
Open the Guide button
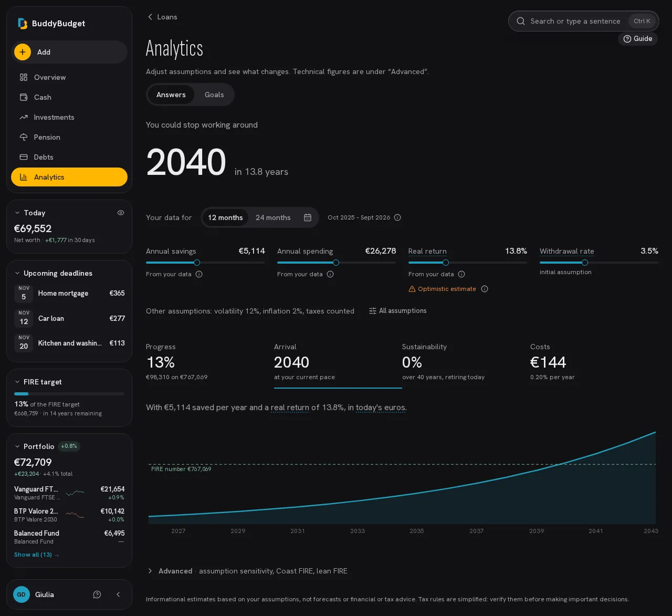(x=638, y=38)
